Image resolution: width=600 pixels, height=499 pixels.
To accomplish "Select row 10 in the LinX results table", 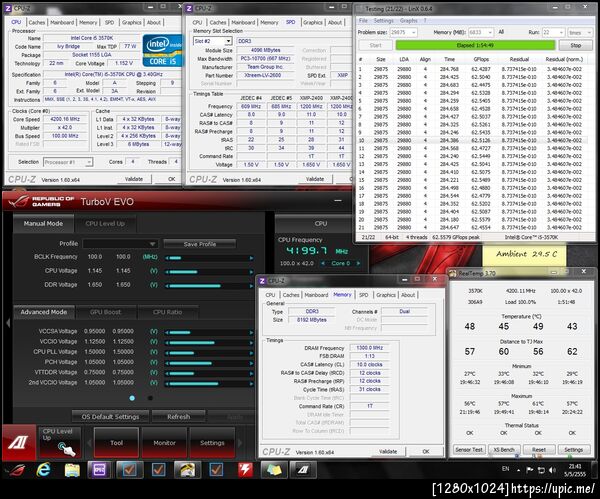I will (x=473, y=140).
